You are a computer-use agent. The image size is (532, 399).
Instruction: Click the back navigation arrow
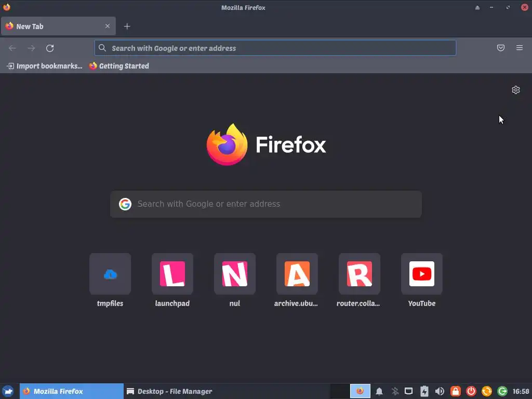(x=12, y=48)
